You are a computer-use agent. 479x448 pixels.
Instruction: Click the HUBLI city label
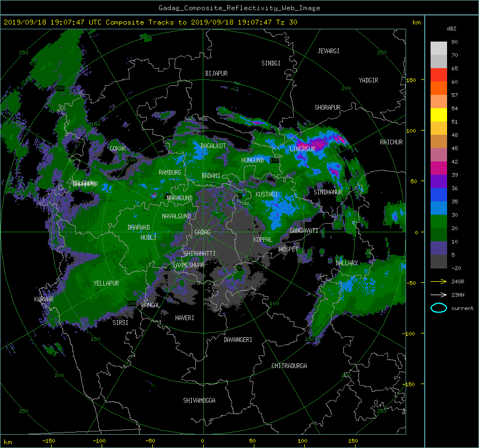tap(148, 238)
